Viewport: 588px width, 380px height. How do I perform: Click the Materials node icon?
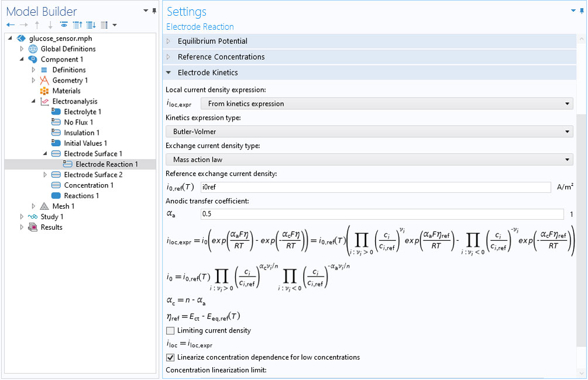[x=44, y=91]
